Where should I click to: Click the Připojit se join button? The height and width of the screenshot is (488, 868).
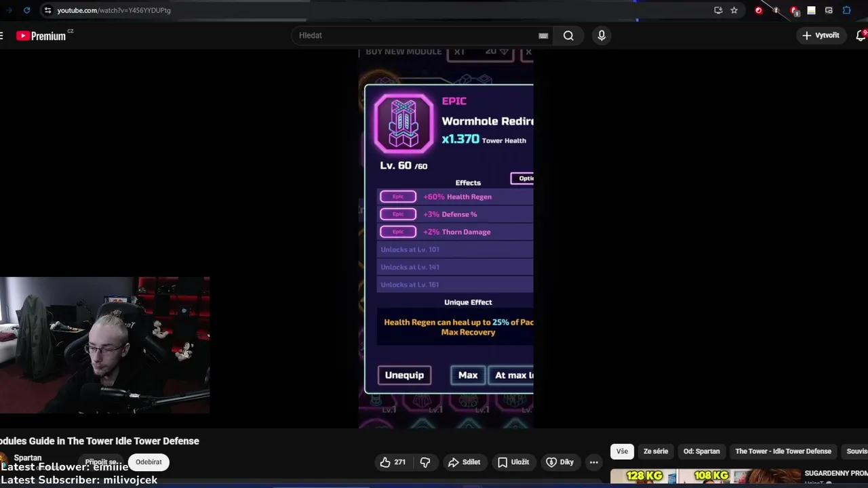102,462
